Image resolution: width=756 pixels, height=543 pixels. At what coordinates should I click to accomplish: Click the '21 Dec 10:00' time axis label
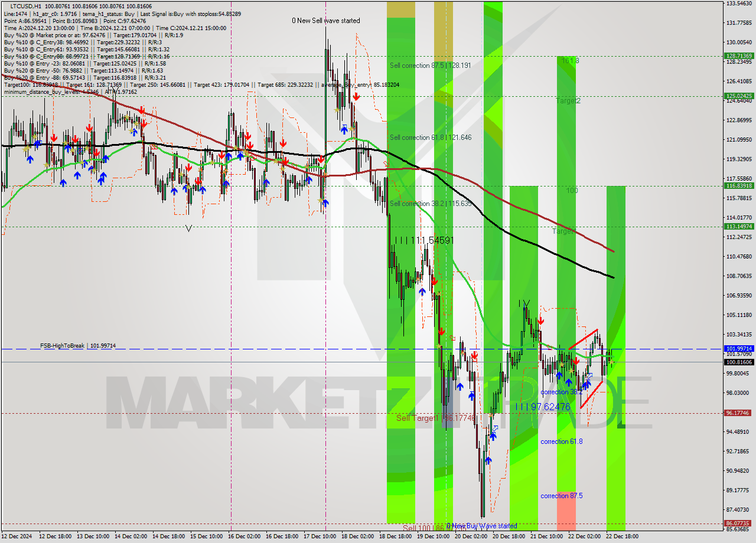[548, 536]
